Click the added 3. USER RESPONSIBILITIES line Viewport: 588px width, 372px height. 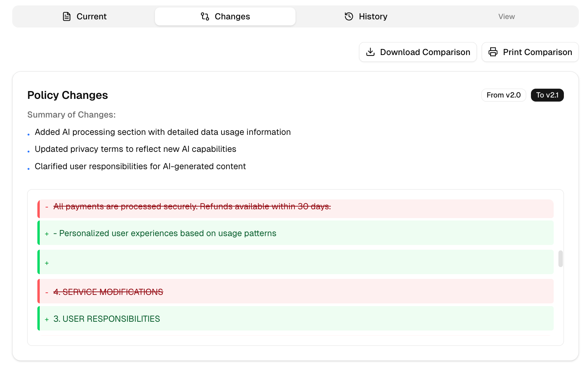pos(107,319)
